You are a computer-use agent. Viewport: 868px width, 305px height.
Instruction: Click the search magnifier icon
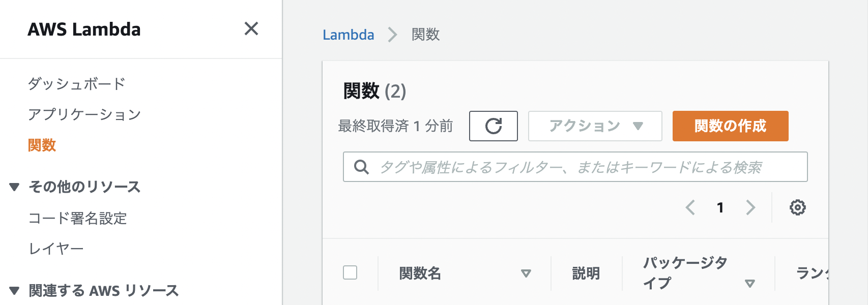[x=362, y=166]
